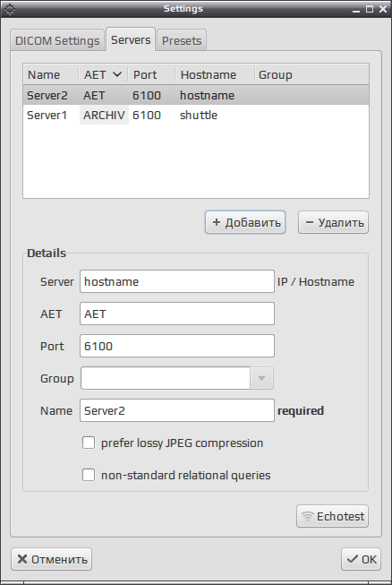Screen dimensions: 392x585
Task: Focus the AET input field
Action: (177, 314)
